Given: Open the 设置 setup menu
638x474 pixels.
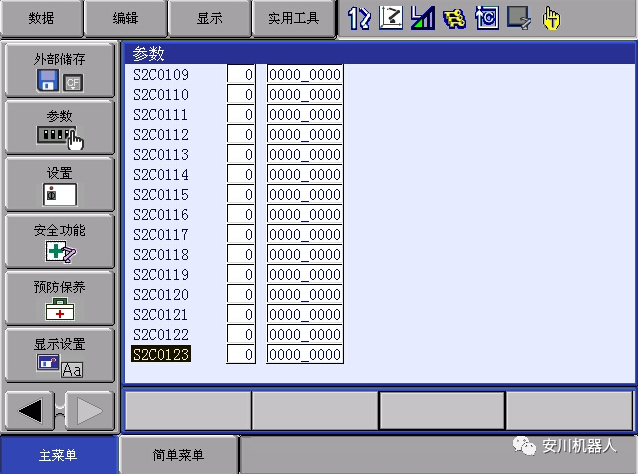Looking at the screenshot, I should 59,184.
